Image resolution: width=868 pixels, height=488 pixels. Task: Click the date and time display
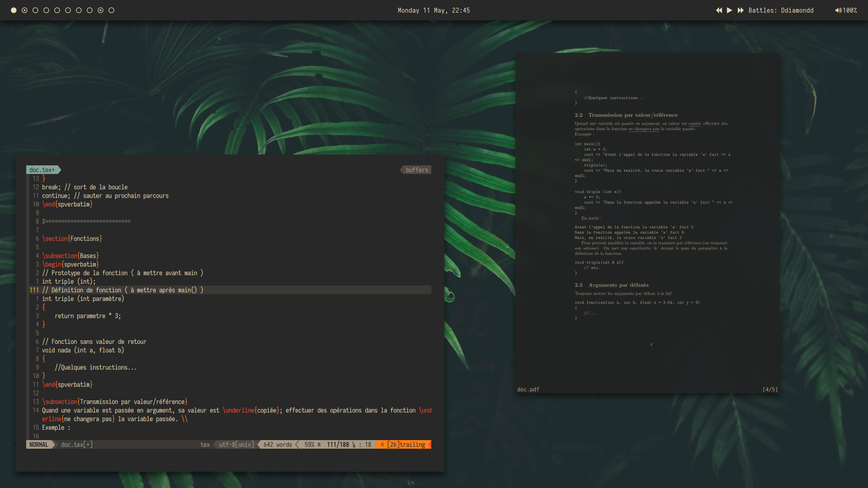(434, 10)
